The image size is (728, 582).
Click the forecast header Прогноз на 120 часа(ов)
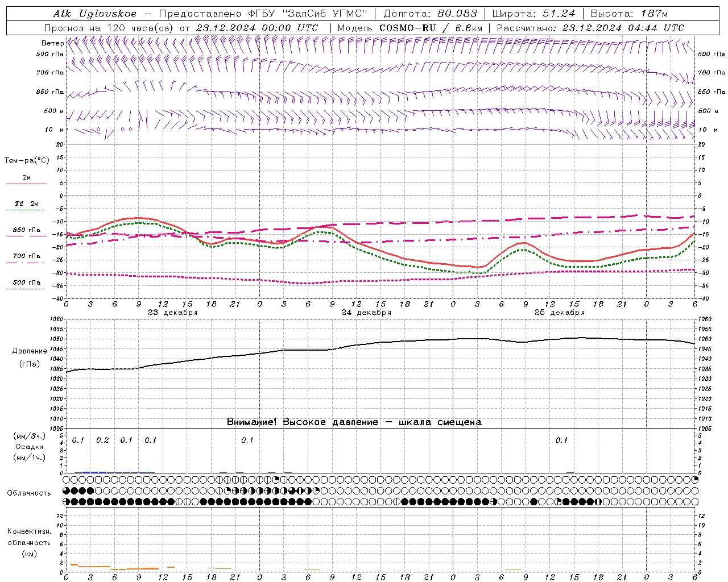click(x=109, y=28)
